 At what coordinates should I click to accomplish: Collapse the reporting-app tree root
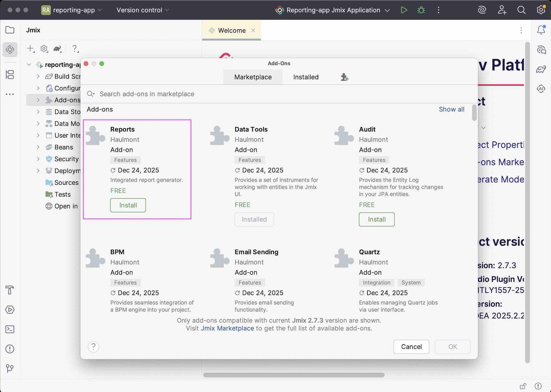tap(29, 65)
